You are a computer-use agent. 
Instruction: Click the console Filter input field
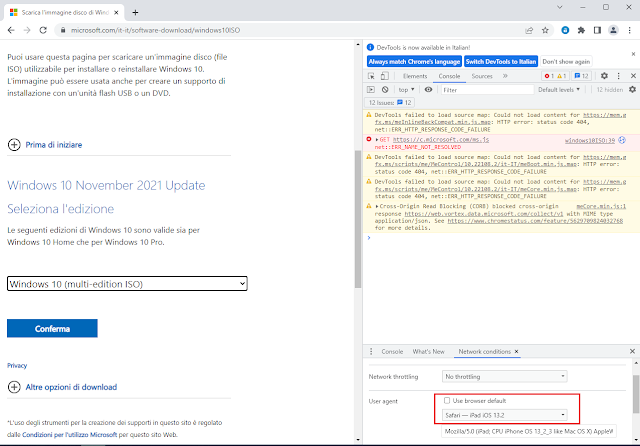point(487,90)
